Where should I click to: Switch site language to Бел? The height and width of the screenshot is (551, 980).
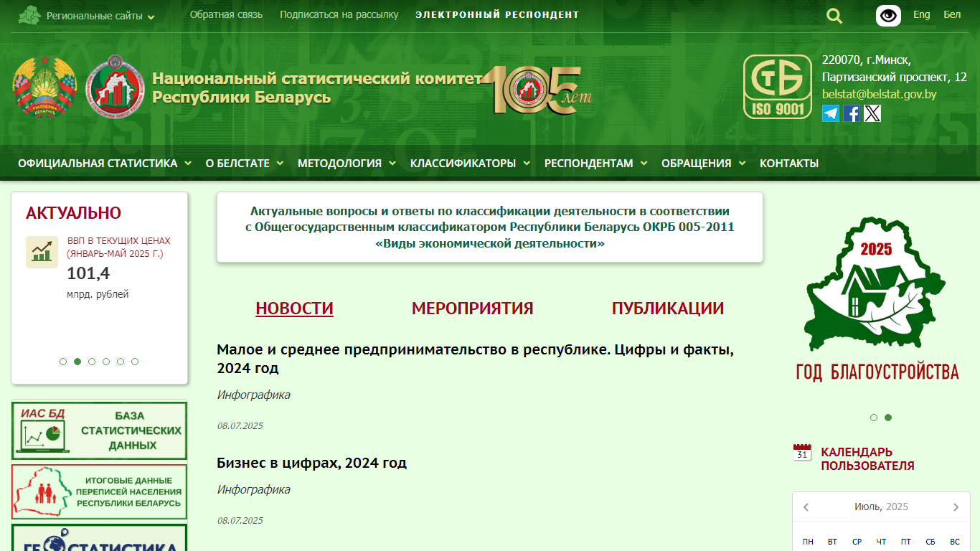coord(952,14)
